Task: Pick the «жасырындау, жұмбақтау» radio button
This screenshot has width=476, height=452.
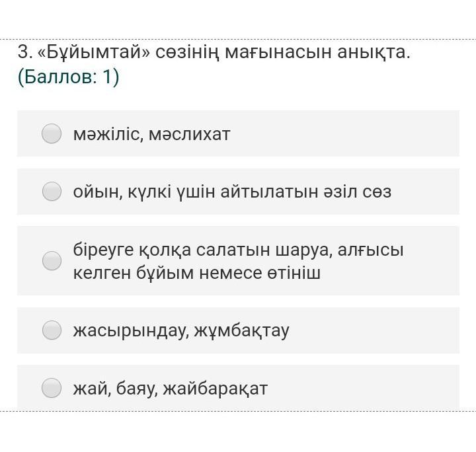Action: coord(52,330)
